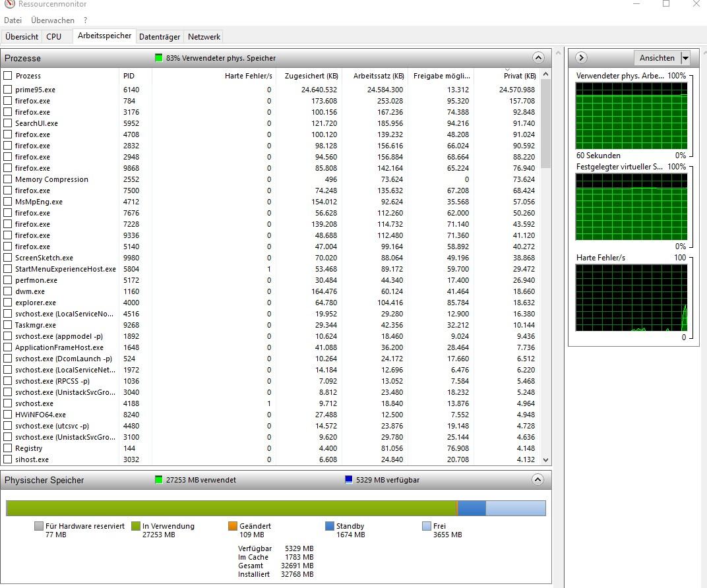Screen dimensions: 707x588
Task: Select the Arbeitsspeicher tab
Action: click(105, 36)
